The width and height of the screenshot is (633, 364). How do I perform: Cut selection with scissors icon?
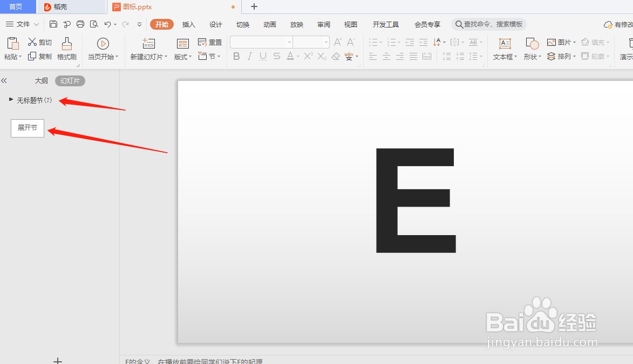(x=32, y=42)
